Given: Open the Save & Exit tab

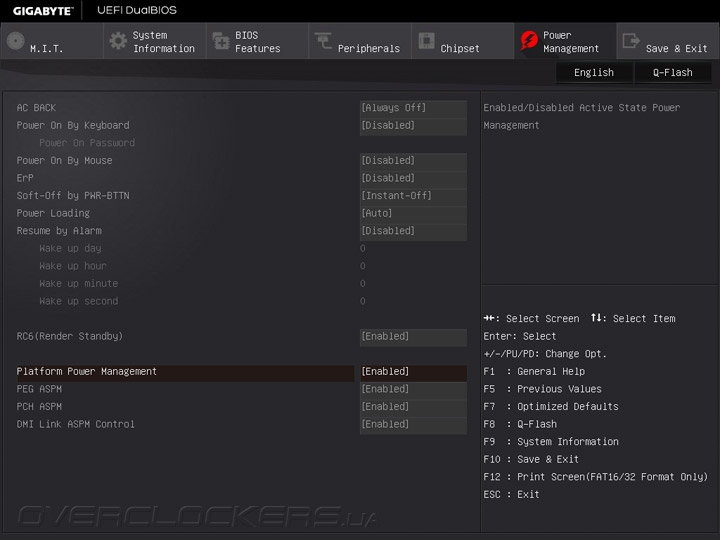Looking at the screenshot, I should (x=668, y=41).
